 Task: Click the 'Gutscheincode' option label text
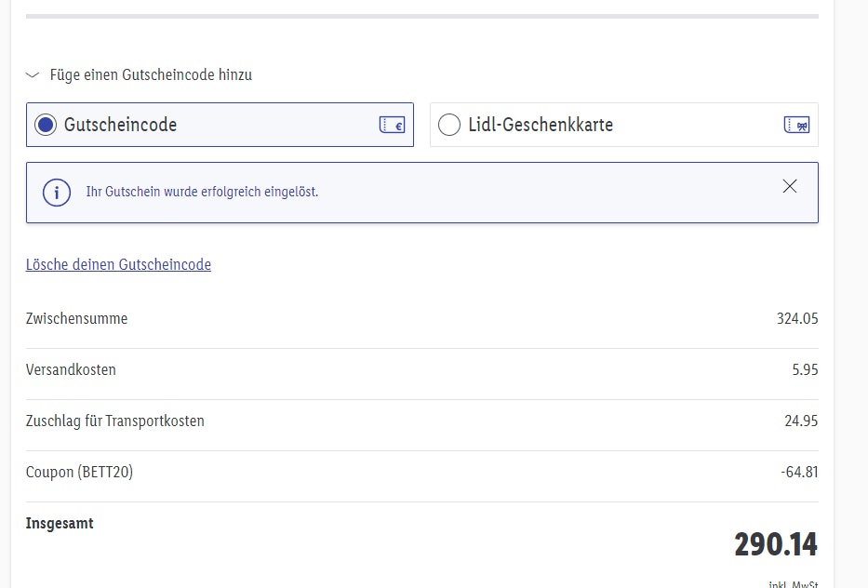point(120,125)
